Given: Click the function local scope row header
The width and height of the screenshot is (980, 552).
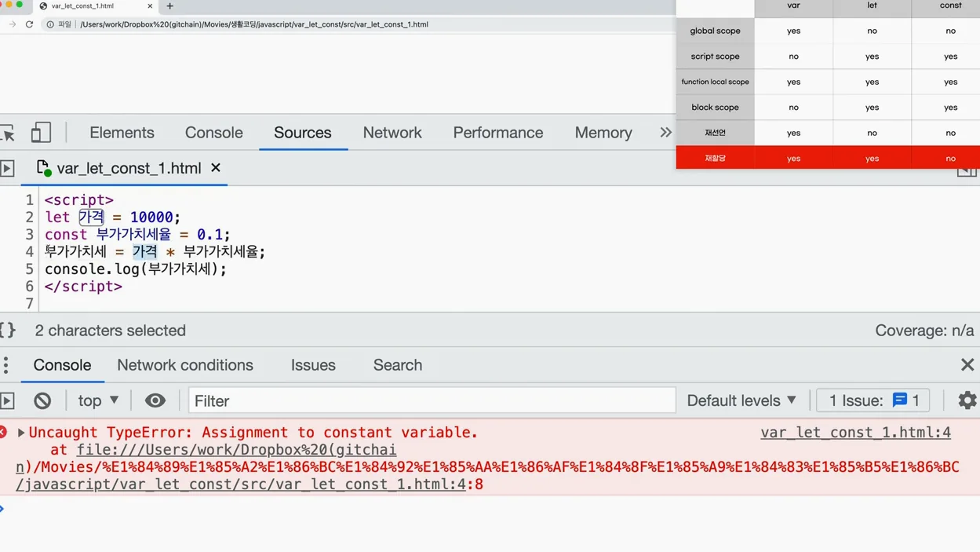Looking at the screenshot, I should (715, 82).
